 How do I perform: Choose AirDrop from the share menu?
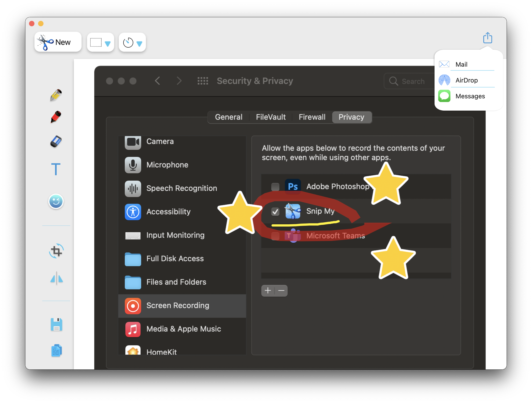point(466,80)
